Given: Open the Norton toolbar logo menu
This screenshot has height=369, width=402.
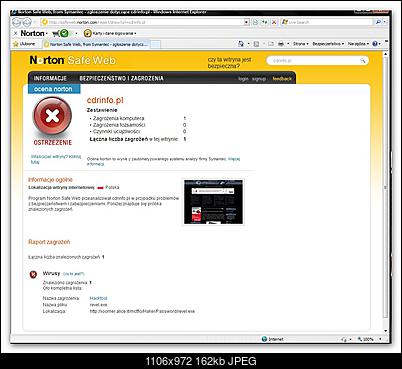Looking at the screenshot, I should [34, 33].
